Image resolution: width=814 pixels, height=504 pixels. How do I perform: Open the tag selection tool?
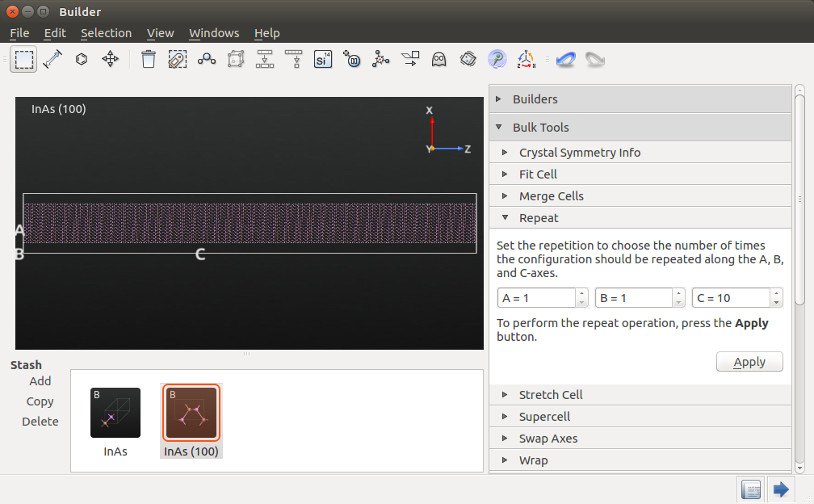tap(178, 59)
